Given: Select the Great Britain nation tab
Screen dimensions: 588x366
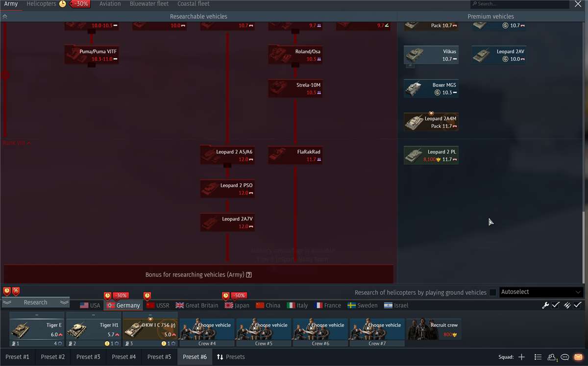Looking at the screenshot, I should tap(197, 305).
